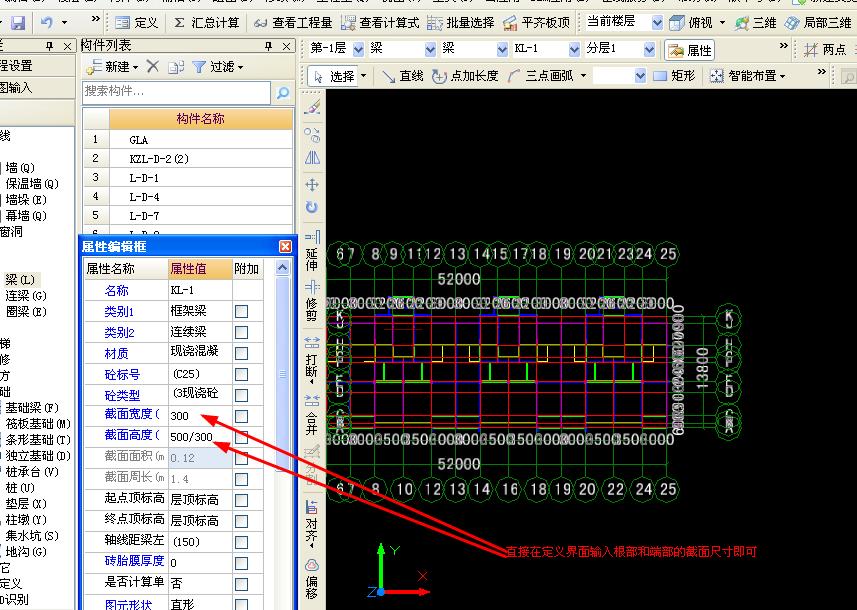Select the L-D-1 component row
The image size is (857, 610).
(x=188, y=178)
